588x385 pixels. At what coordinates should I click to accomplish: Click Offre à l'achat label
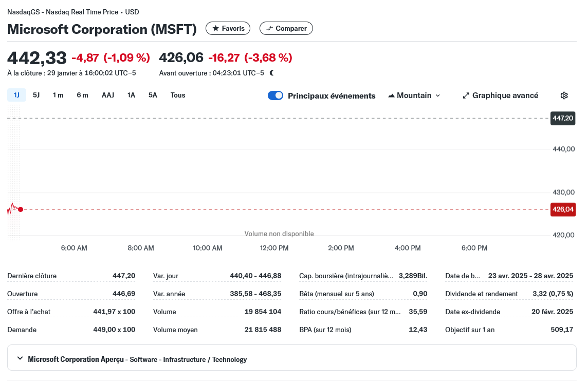pos(29,312)
